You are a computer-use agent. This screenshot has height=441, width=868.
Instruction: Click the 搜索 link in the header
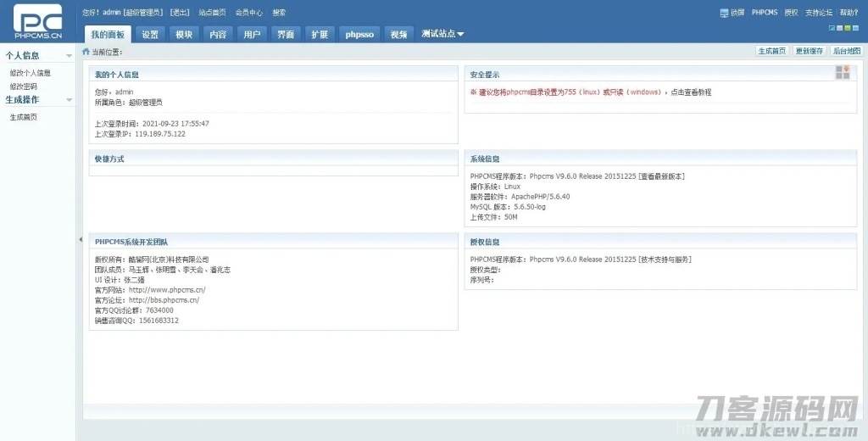[279, 12]
